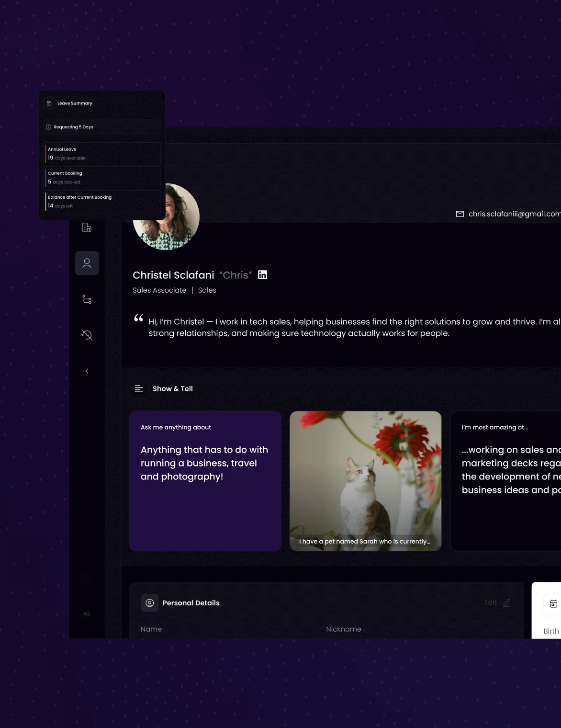Open the company building icon in sidebar
Viewport: 561px width, 728px height.
point(87,227)
